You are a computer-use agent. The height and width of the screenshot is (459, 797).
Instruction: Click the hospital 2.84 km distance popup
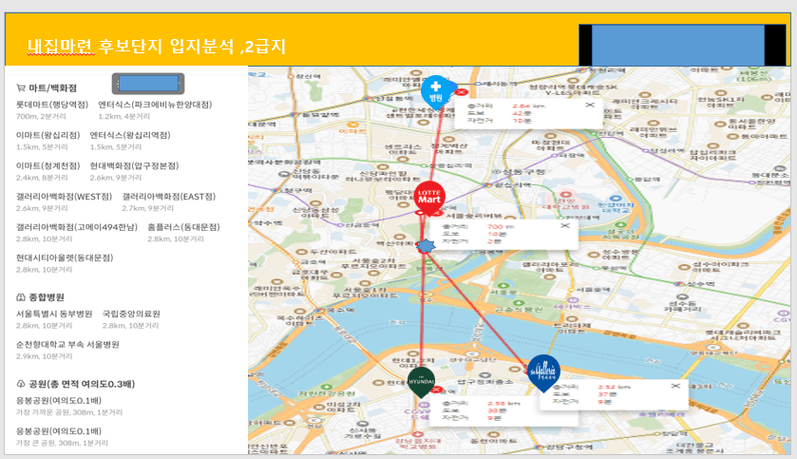point(528,113)
